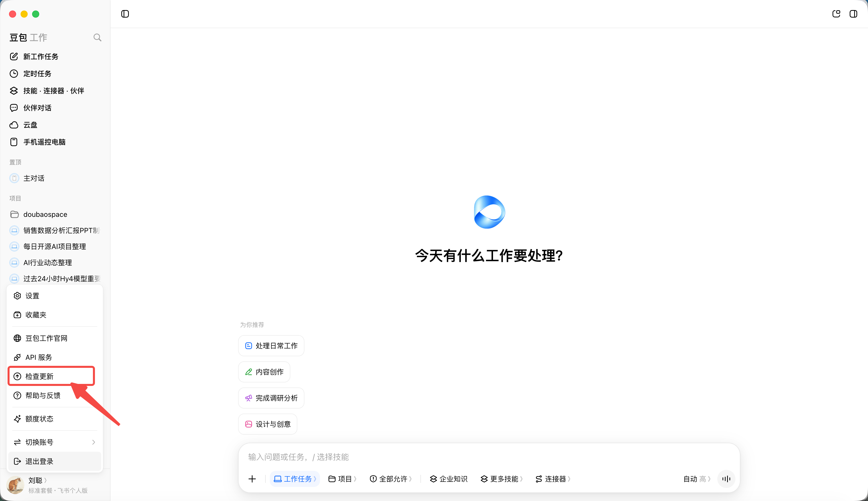
Task: Expand the 切换账号 submenu
Action: click(x=55, y=442)
